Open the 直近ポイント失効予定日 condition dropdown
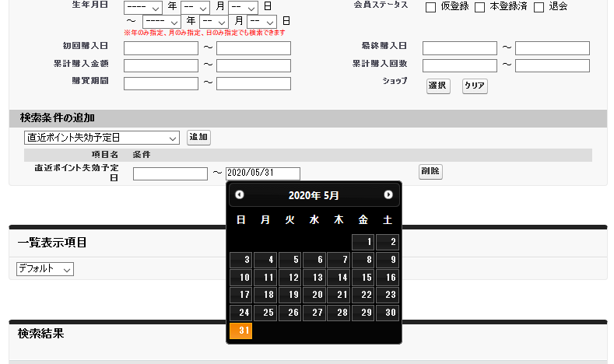 (102, 138)
